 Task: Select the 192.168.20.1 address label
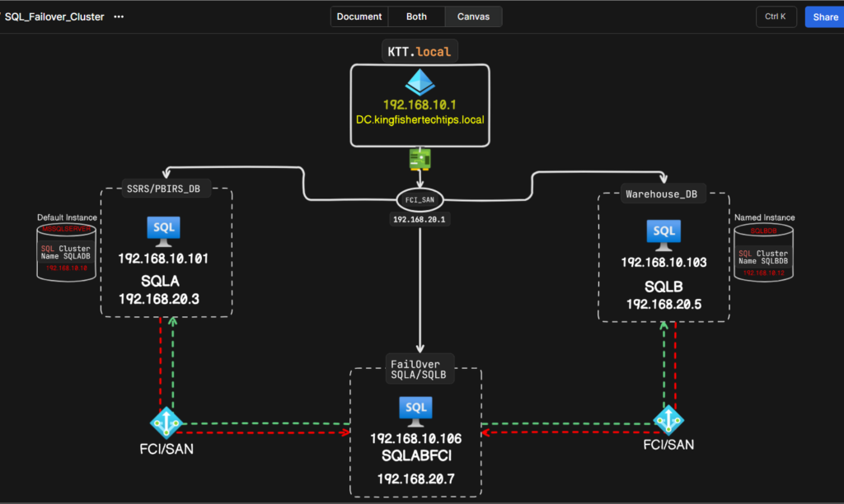[x=420, y=219]
